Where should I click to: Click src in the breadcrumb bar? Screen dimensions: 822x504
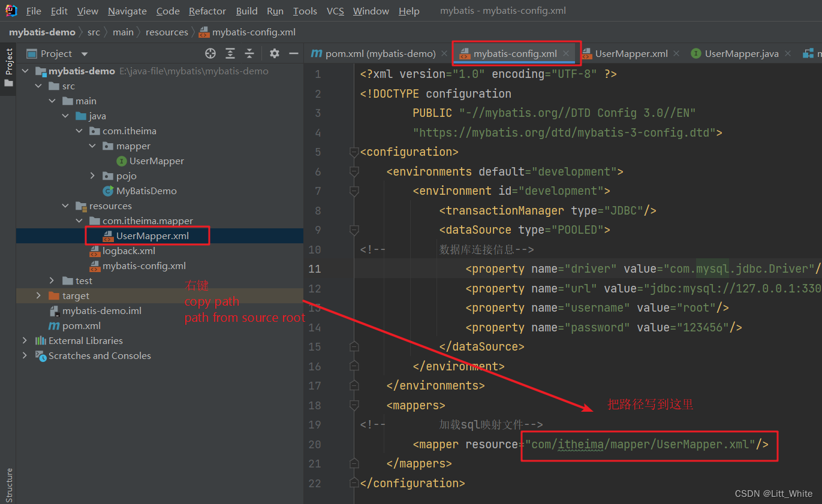pos(94,32)
